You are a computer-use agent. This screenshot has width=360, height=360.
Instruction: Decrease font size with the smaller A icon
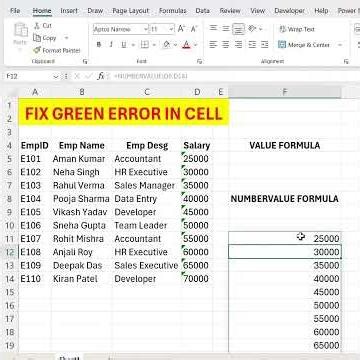(x=194, y=29)
